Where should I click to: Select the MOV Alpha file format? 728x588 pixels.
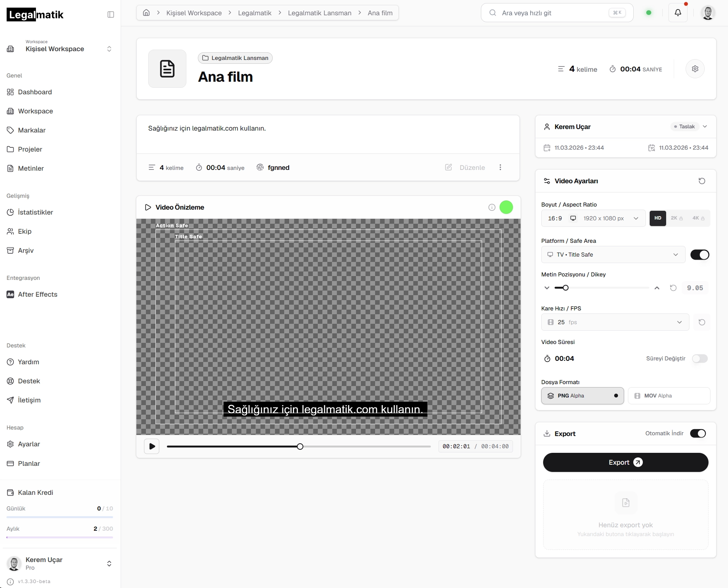669,396
